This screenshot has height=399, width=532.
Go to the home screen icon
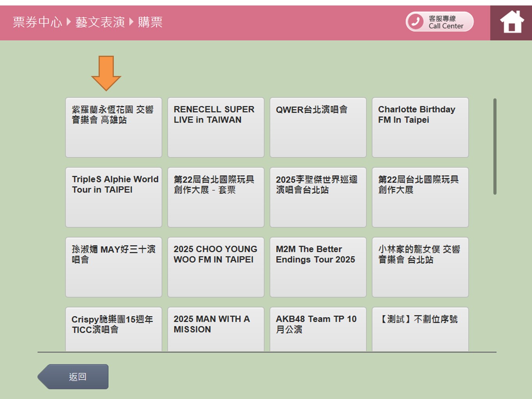pyautogui.click(x=511, y=22)
